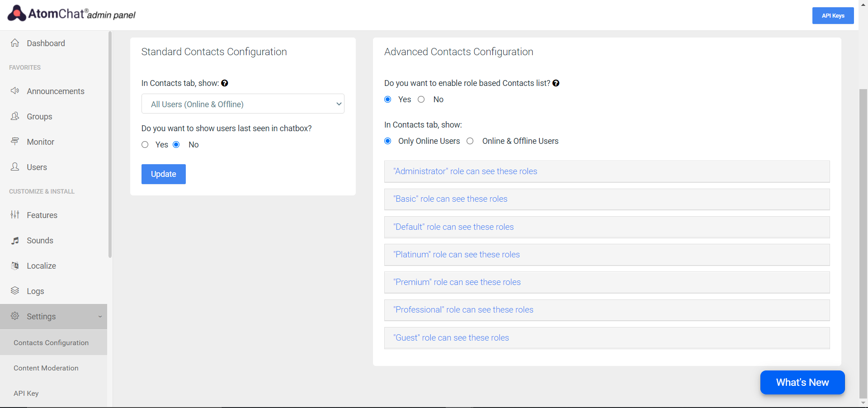This screenshot has width=868, height=408.
Task: Expand "Basic" role can see these roles
Action: pyautogui.click(x=607, y=199)
